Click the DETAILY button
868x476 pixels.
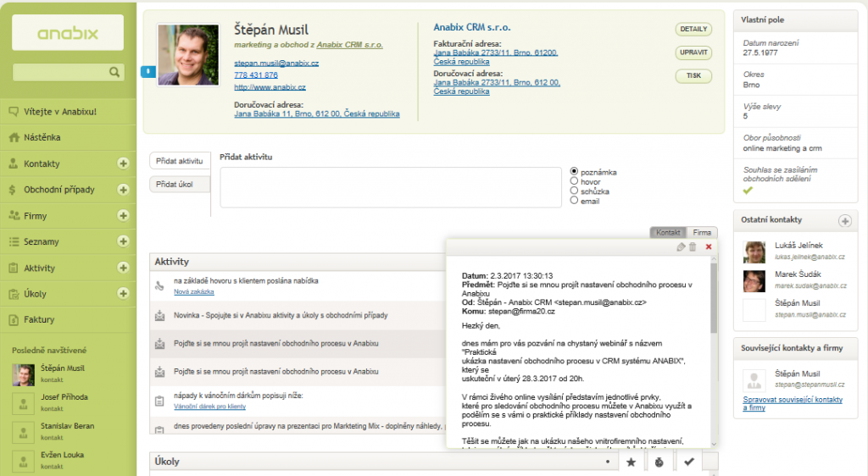point(693,30)
